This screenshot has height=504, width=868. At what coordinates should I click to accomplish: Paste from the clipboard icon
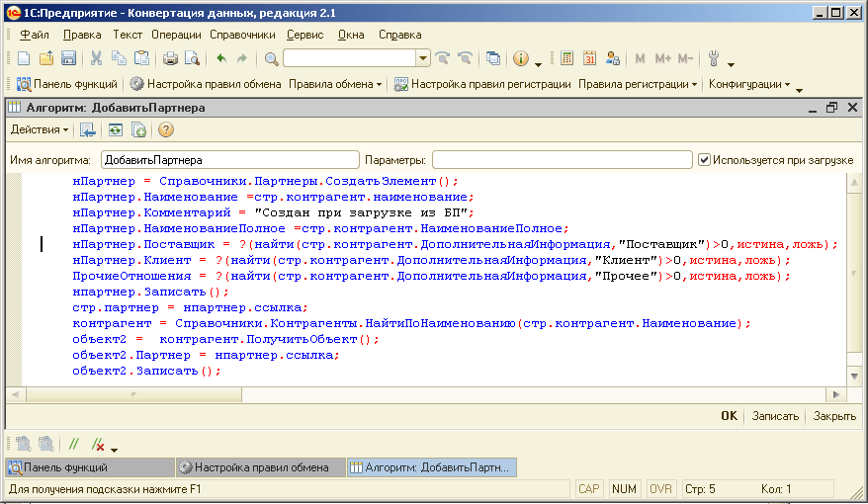[x=141, y=58]
